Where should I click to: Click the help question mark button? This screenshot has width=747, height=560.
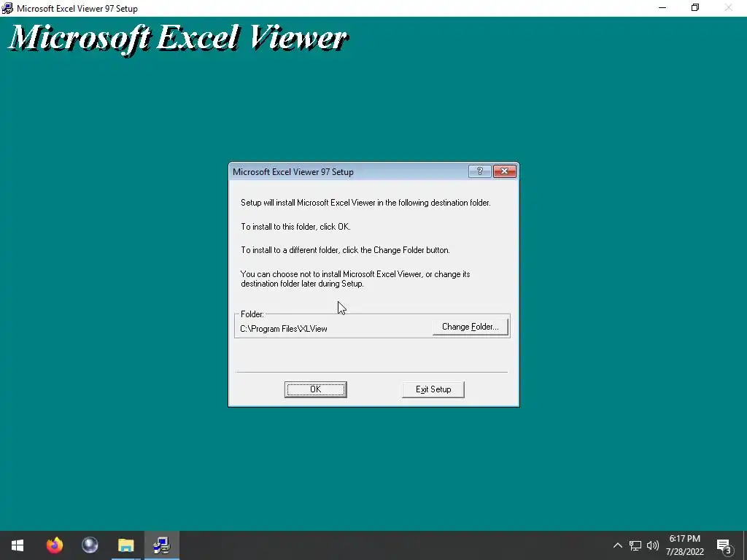[480, 171]
